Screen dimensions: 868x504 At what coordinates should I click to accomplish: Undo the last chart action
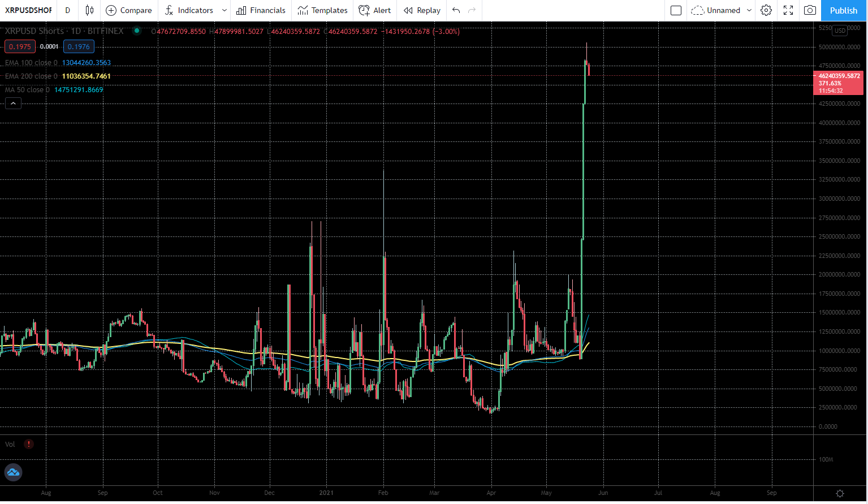(x=456, y=10)
